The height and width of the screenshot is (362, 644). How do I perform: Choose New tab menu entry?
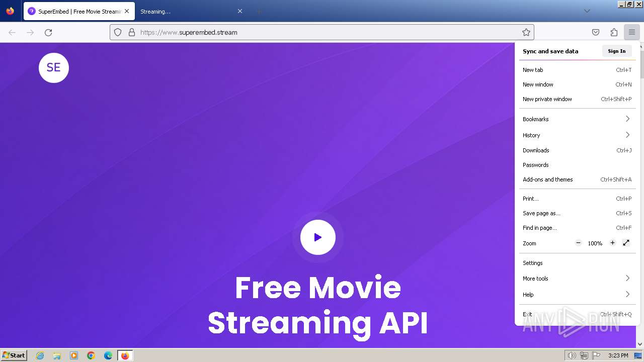[x=577, y=70]
